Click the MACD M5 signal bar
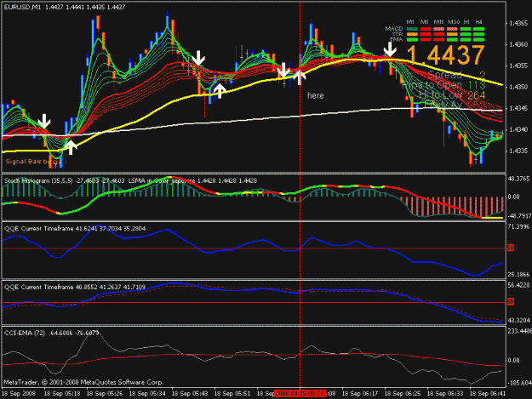532x399 pixels. (x=426, y=29)
